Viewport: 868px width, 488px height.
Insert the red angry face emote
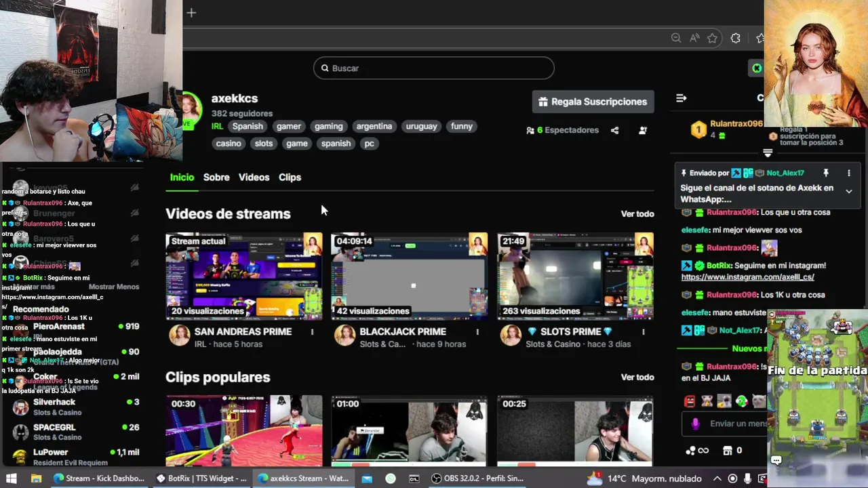(x=690, y=401)
